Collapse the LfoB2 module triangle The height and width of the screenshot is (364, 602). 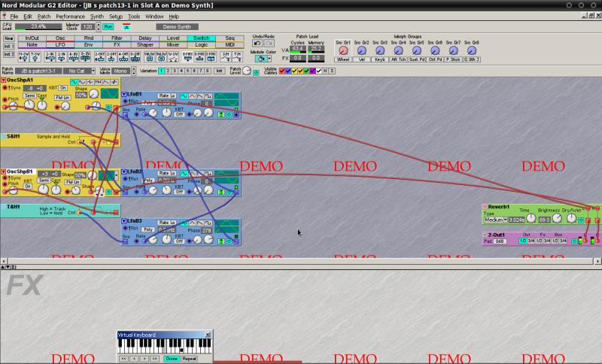point(124,171)
